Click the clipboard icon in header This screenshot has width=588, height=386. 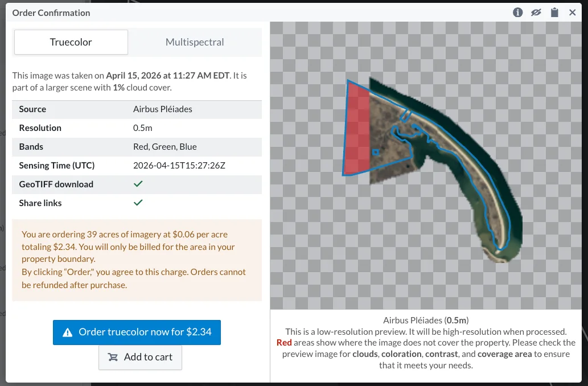pos(554,13)
